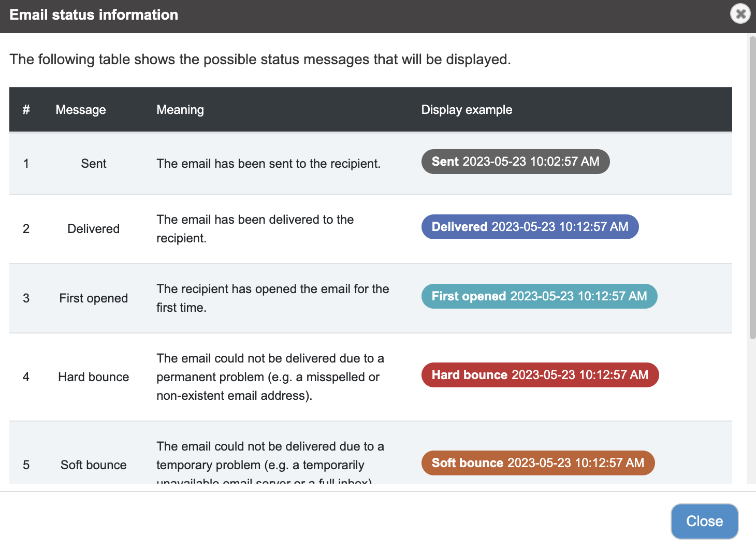Select the Soft bounce message cell
Viewport: 756px width, 551px height.
(94, 465)
